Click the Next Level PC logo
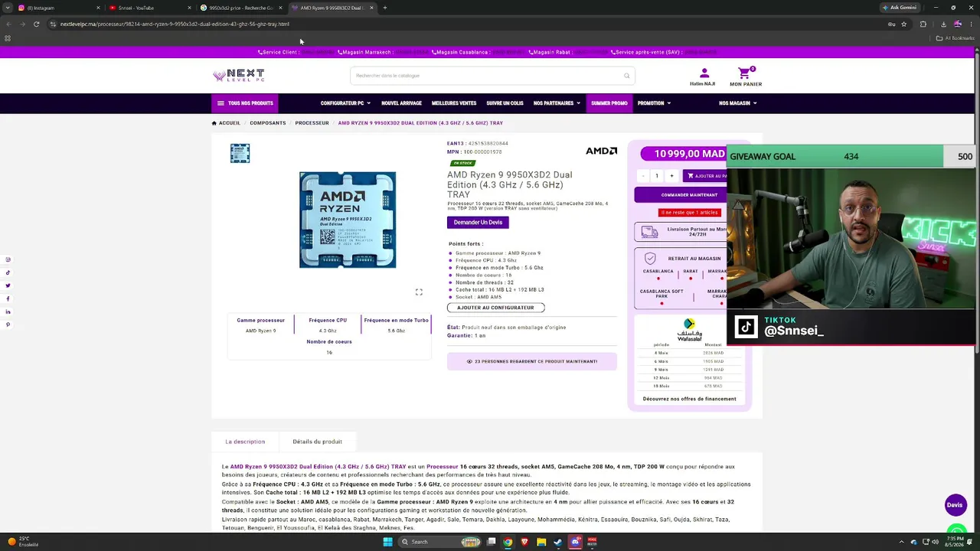This screenshot has width=980, height=551. tap(239, 76)
